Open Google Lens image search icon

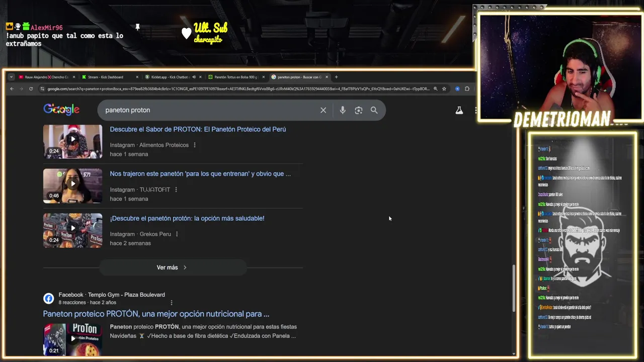[x=358, y=110]
